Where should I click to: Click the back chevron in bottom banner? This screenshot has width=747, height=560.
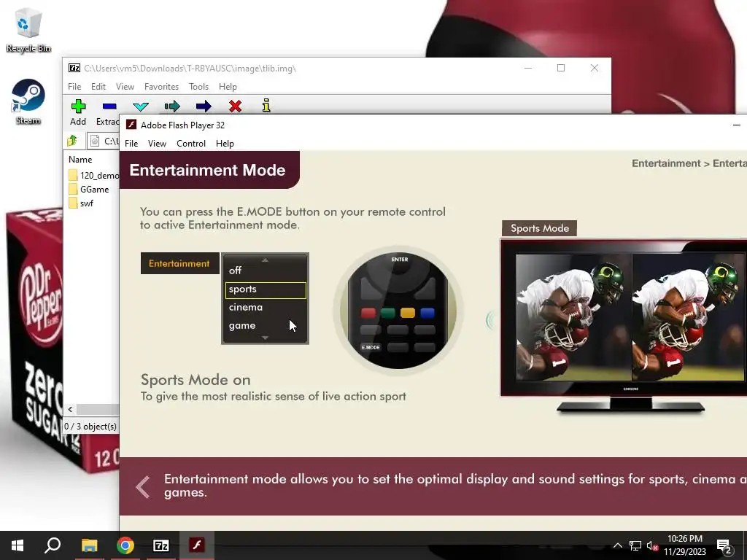(143, 486)
